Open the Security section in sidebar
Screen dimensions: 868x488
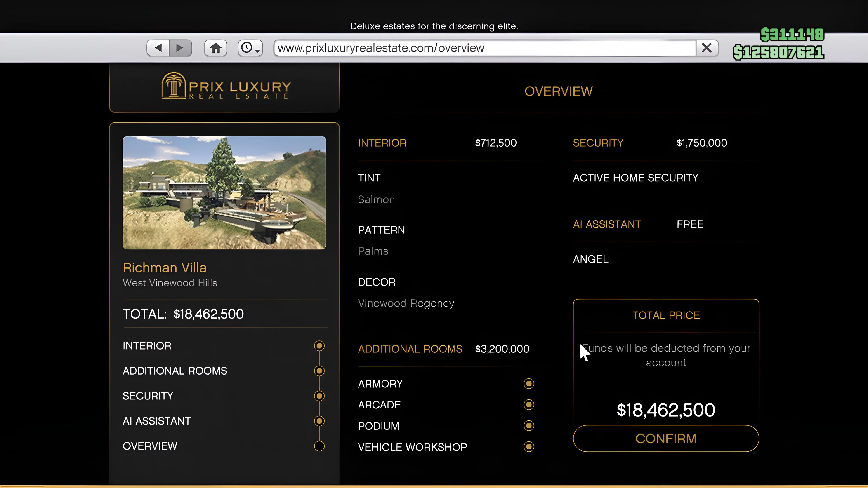[x=148, y=396]
